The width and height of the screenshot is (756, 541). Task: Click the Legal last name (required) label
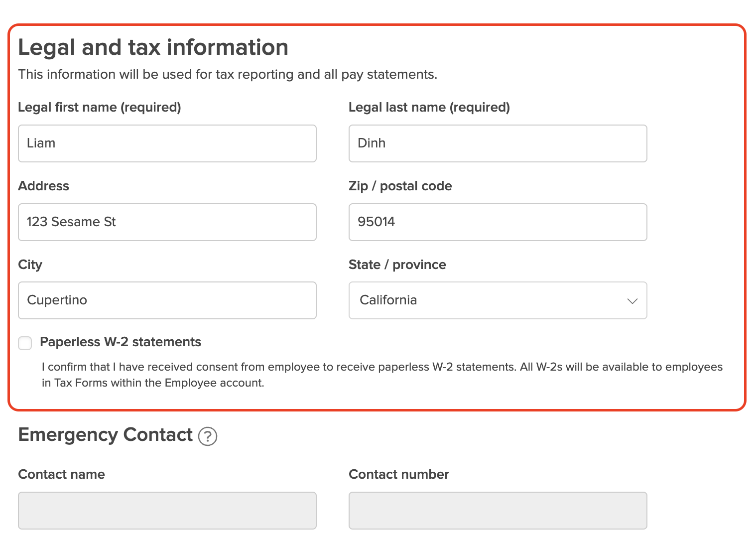[429, 108]
